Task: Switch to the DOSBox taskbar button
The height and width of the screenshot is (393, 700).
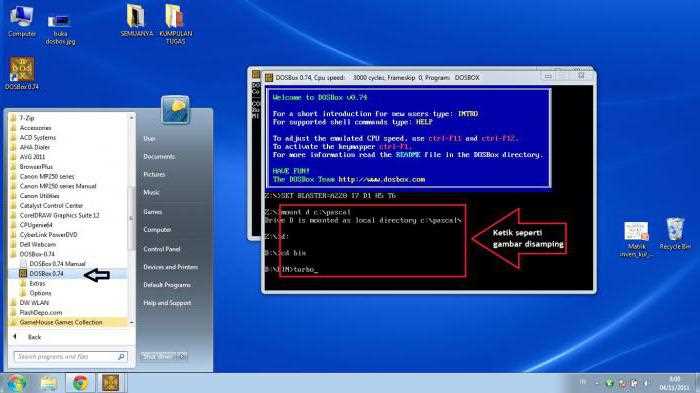Action: (x=111, y=383)
